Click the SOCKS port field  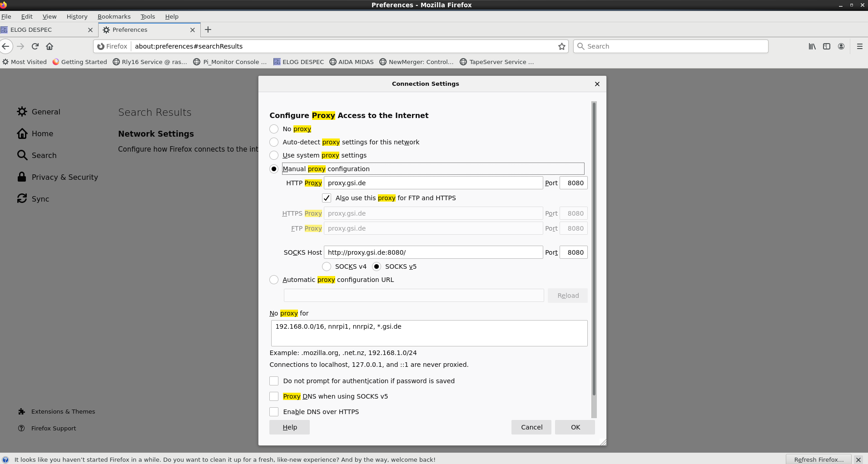click(574, 252)
